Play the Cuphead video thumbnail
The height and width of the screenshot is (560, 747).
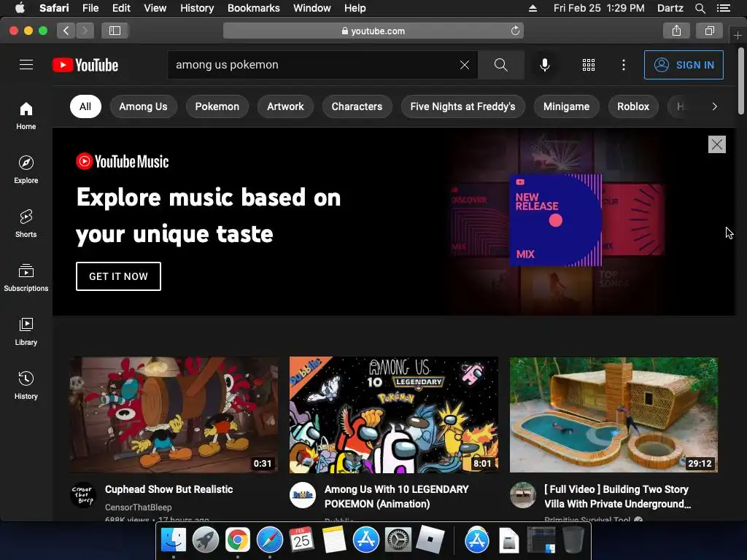174,415
